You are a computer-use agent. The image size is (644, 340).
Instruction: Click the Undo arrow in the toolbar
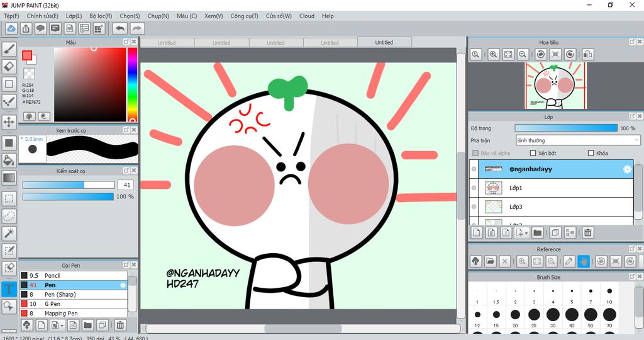[120, 28]
